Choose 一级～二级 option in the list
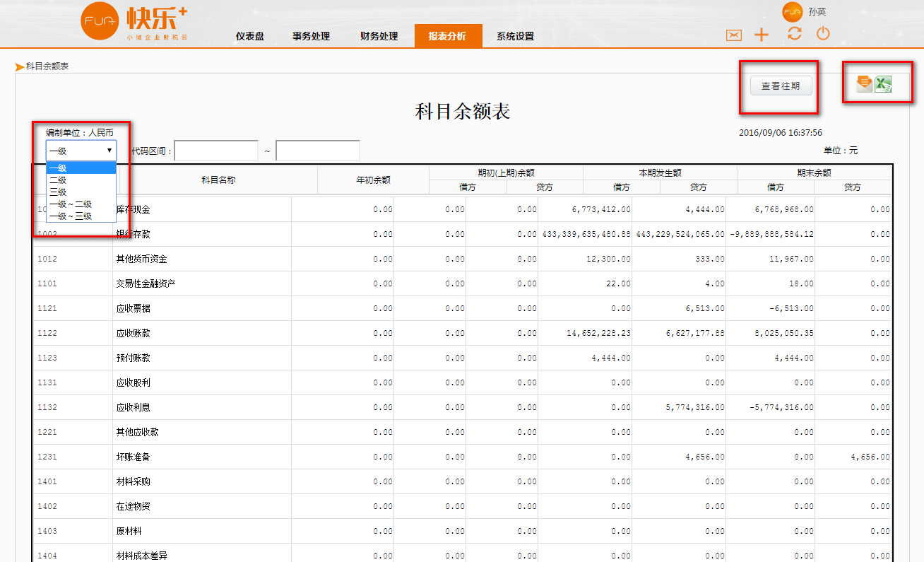Viewport: 924px width, 562px height. (81, 204)
